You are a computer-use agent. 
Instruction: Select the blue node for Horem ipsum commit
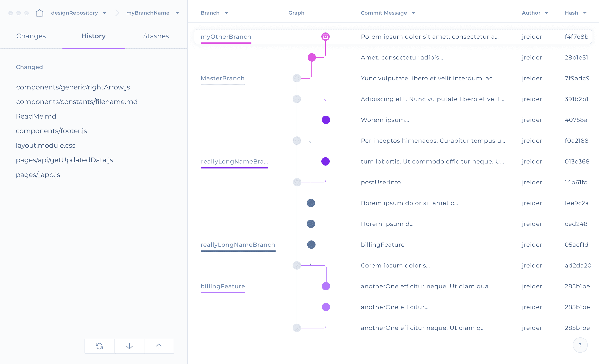pos(311,224)
